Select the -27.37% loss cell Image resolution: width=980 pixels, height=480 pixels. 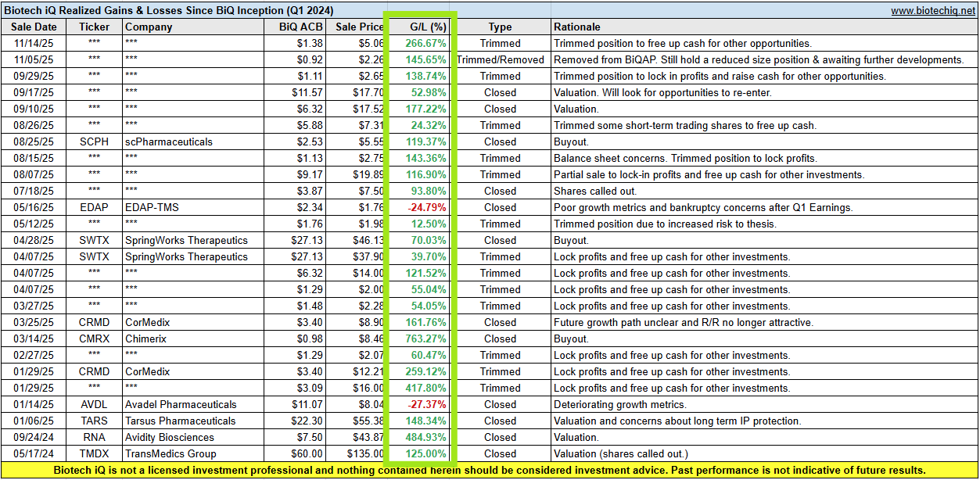click(421, 404)
